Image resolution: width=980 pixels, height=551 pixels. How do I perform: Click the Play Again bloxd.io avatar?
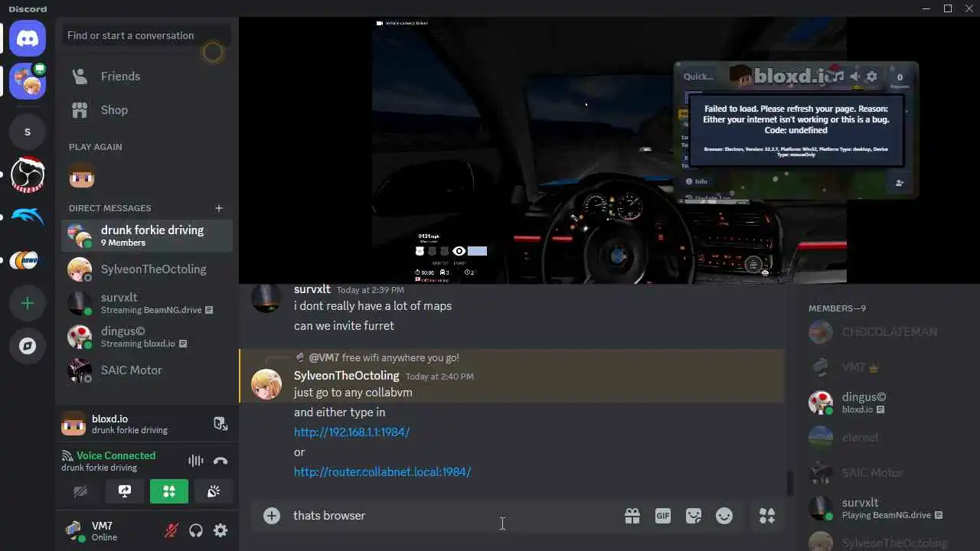82,175
